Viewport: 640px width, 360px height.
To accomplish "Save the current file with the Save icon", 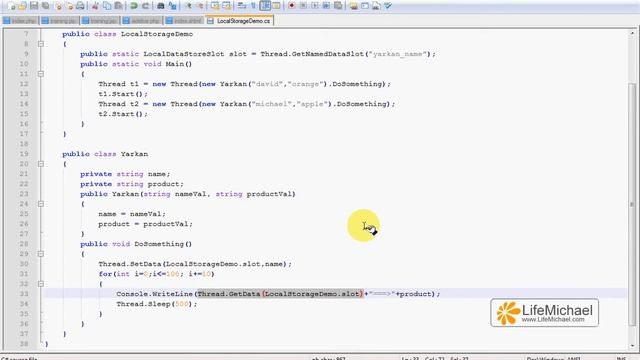I will tap(34, 6).
